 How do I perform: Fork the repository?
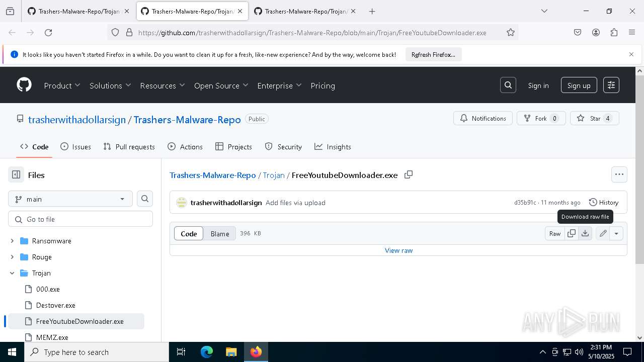coord(541,118)
